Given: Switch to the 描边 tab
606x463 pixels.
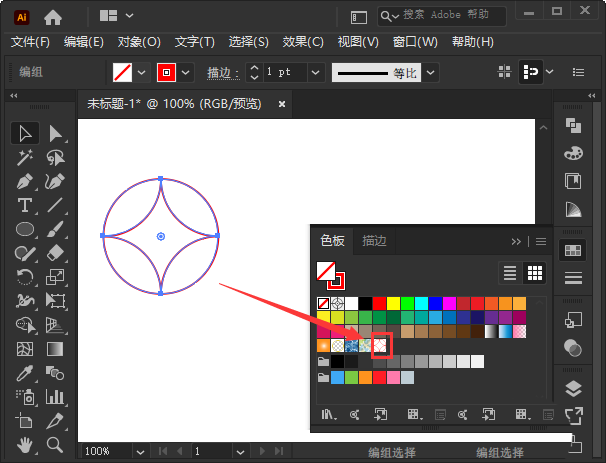Looking at the screenshot, I should 374,241.
